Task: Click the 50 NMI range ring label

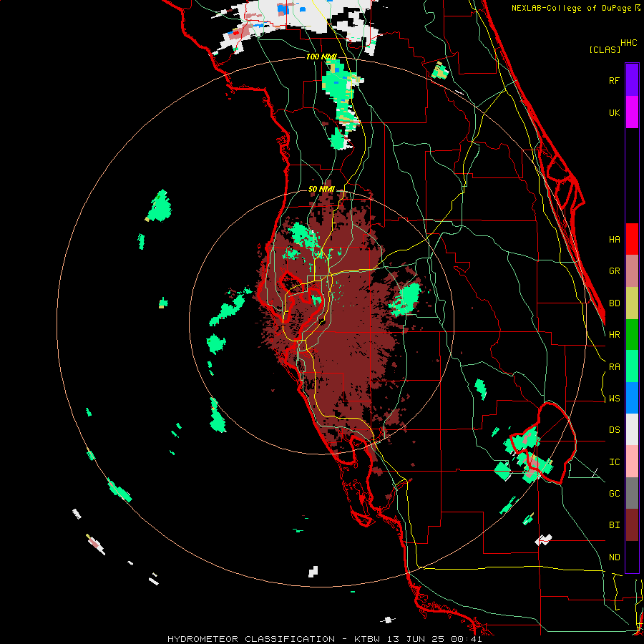Action: click(x=321, y=189)
